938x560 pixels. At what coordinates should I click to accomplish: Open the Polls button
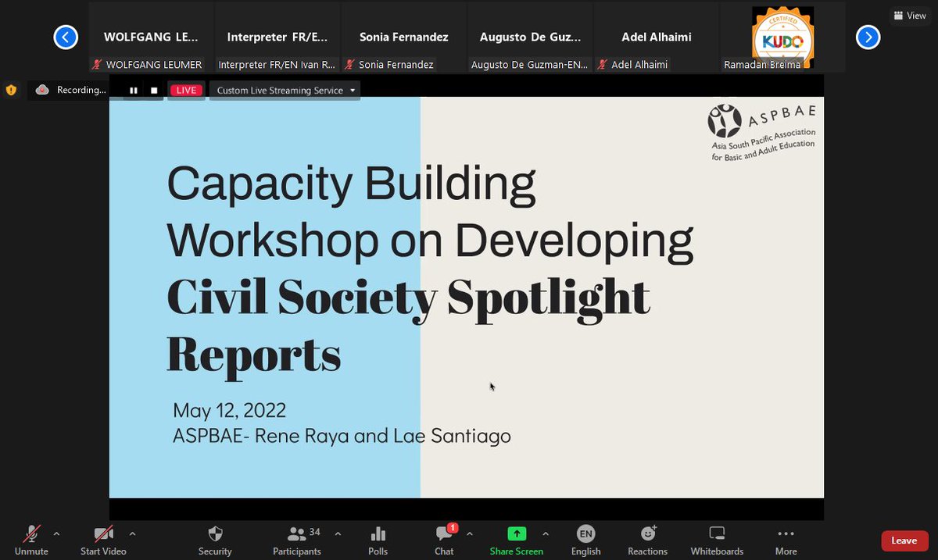pyautogui.click(x=378, y=540)
